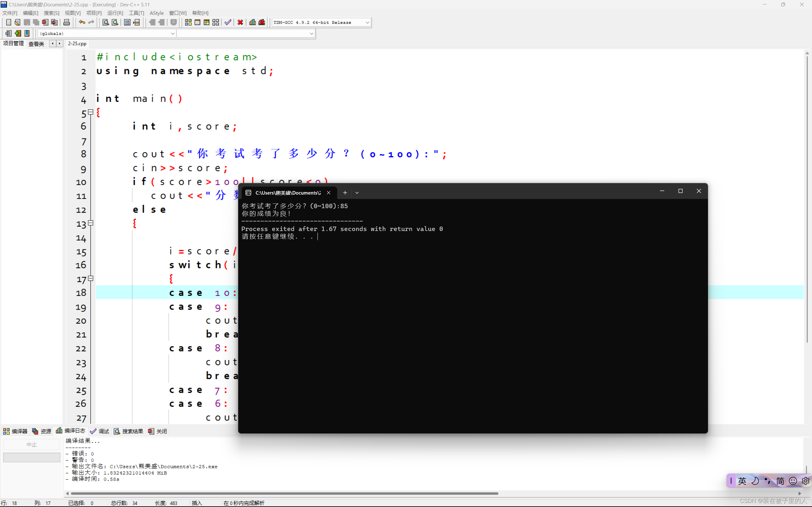The height and width of the screenshot is (507, 812).
Task: Open the console tab list dropdown arrow
Action: point(357,193)
